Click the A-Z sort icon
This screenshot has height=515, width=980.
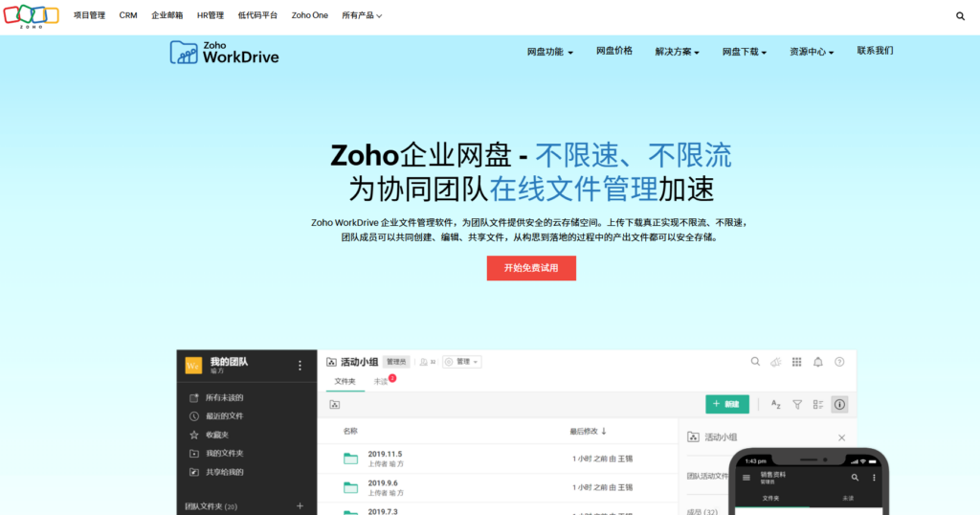click(x=775, y=405)
